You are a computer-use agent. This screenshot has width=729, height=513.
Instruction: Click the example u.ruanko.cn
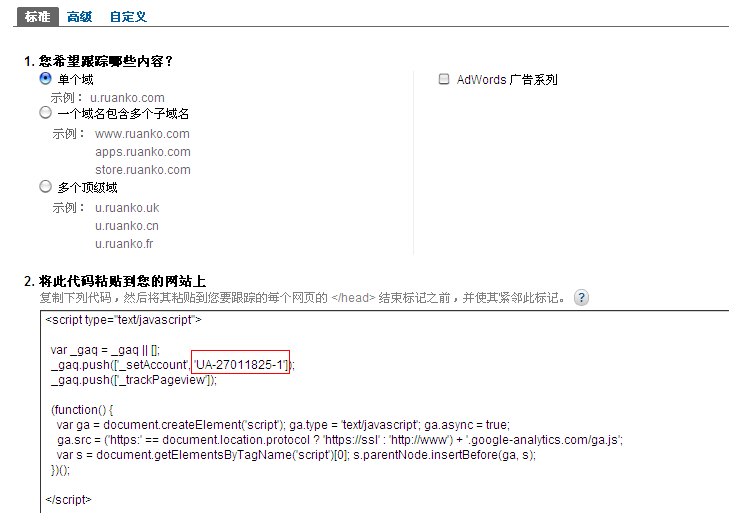(x=127, y=226)
